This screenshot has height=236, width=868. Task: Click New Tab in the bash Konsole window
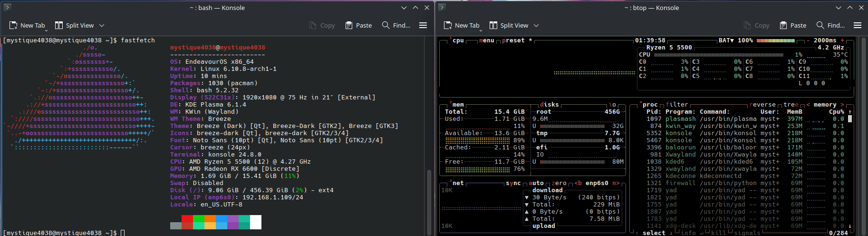27,25
